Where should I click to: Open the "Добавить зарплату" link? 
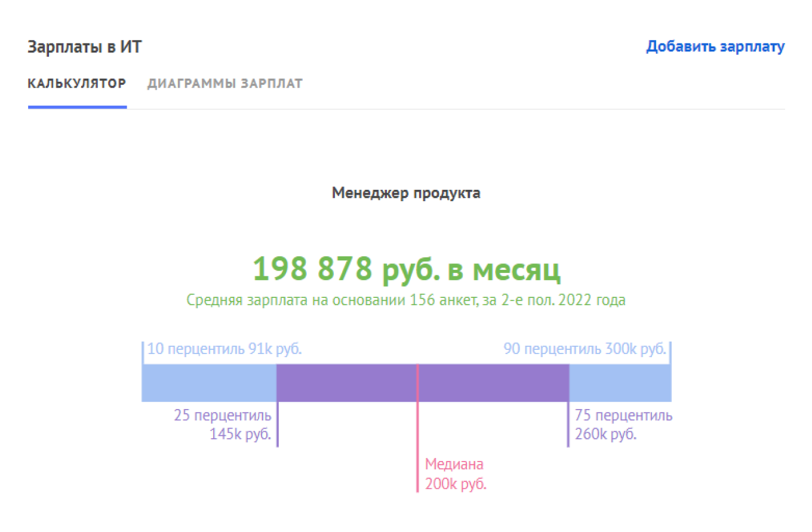(715, 47)
